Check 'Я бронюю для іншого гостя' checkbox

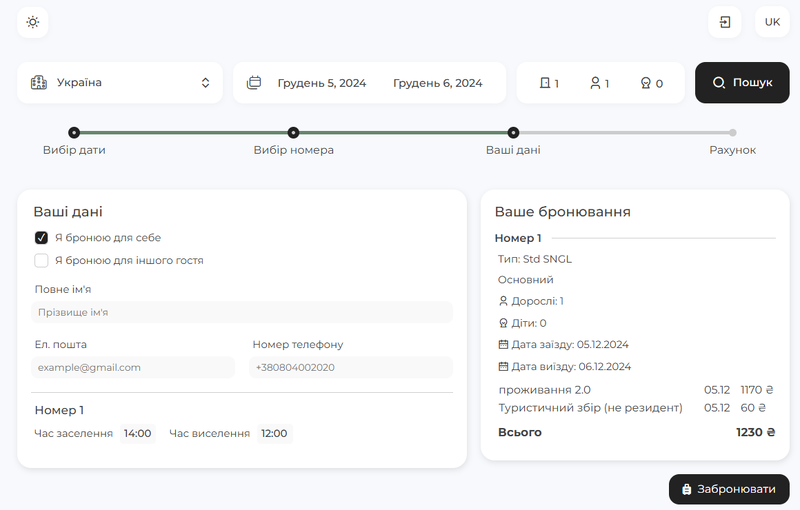(42, 261)
